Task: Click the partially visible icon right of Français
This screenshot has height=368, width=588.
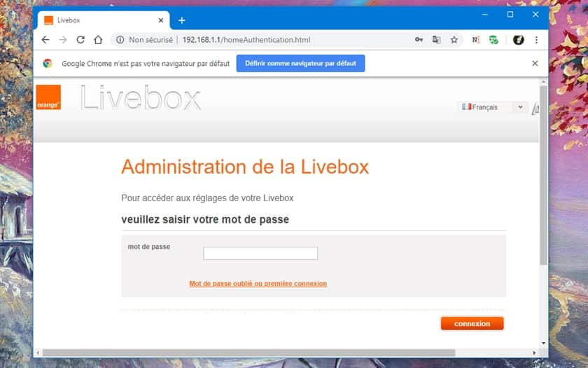Action: point(536,109)
